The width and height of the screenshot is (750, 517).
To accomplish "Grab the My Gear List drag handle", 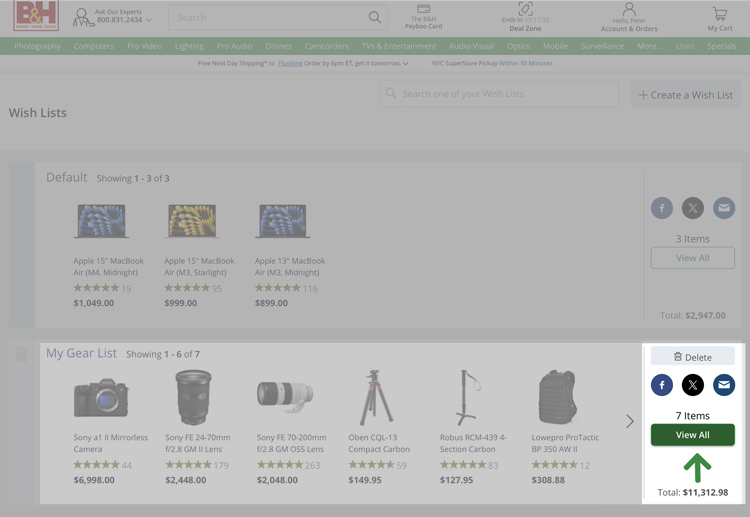I will click(x=22, y=354).
